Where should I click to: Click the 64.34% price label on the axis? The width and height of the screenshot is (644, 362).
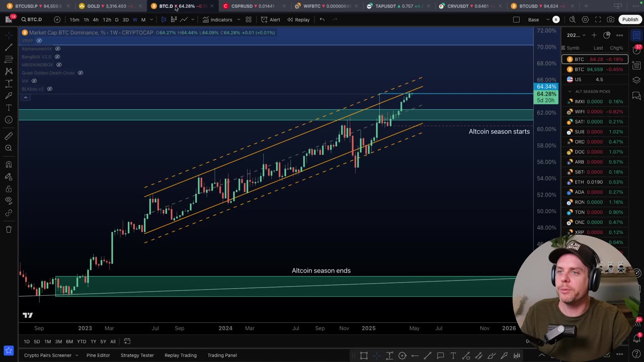546,86
